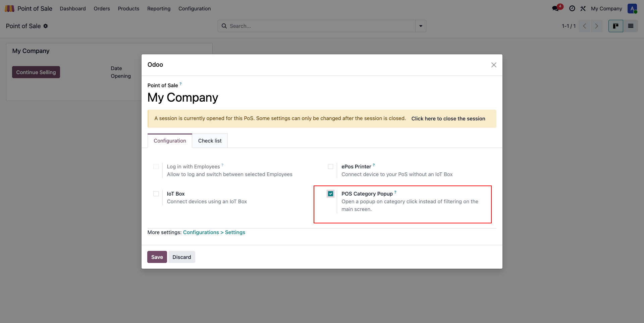This screenshot has height=323, width=644.
Task: Open Configurations > Settings link
Action: [x=214, y=232]
